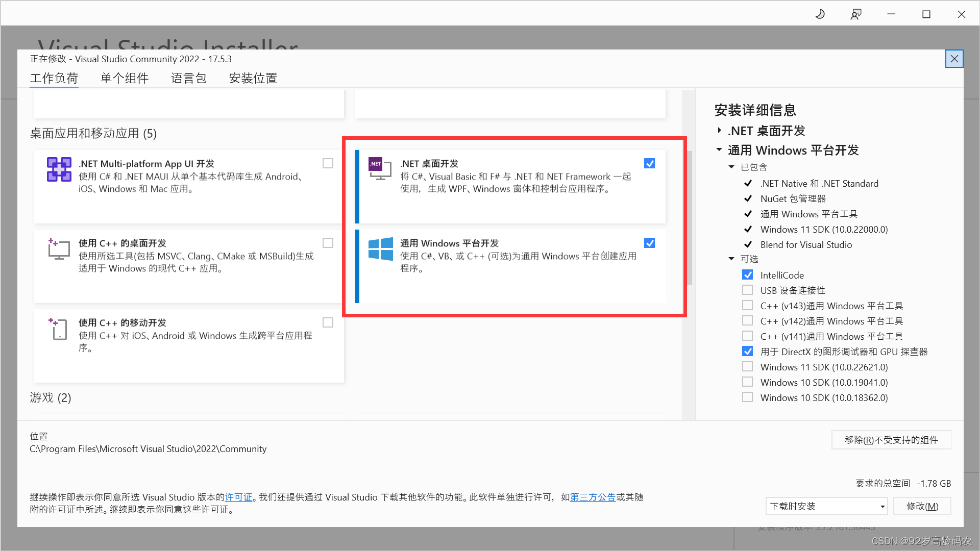Collapse the 已包含 section
The height and width of the screenshot is (551, 980).
point(731,167)
